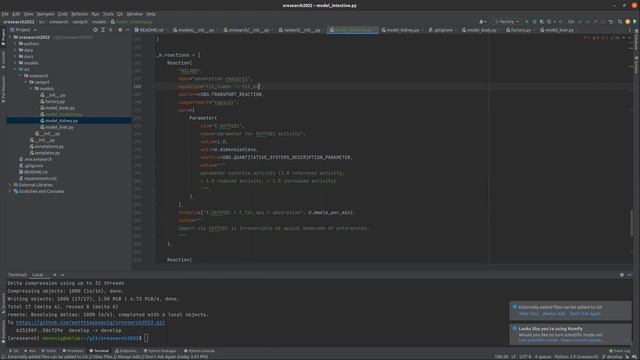Open the Git menu
This screenshot has height=360, width=640.
point(120,14)
